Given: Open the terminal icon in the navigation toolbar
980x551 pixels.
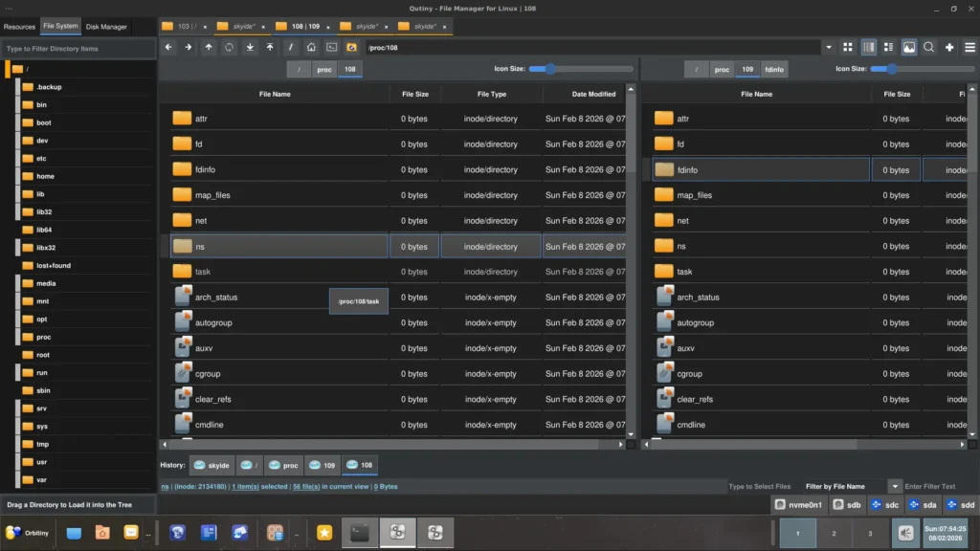Looking at the screenshot, I should [331, 47].
